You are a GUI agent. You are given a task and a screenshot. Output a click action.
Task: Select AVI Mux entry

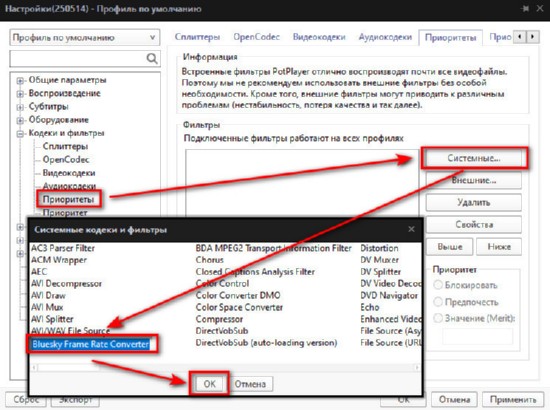point(47,307)
